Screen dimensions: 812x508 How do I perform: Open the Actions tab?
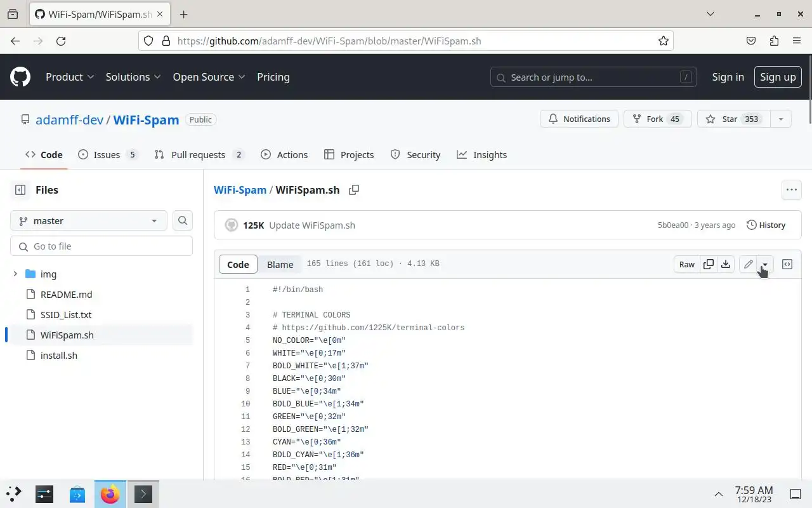tap(284, 154)
